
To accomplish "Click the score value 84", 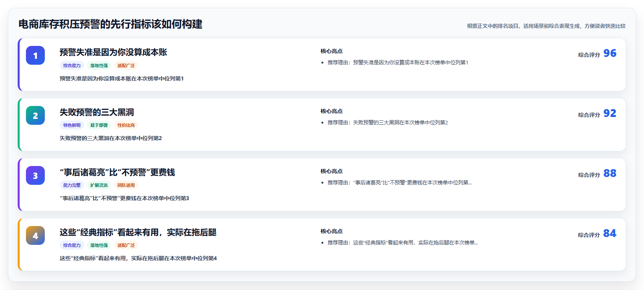I will click(610, 233).
